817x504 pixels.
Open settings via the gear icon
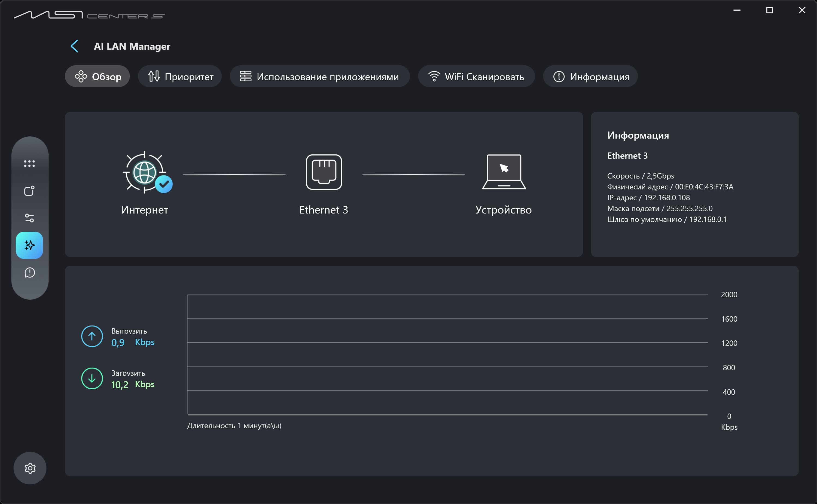30,468
